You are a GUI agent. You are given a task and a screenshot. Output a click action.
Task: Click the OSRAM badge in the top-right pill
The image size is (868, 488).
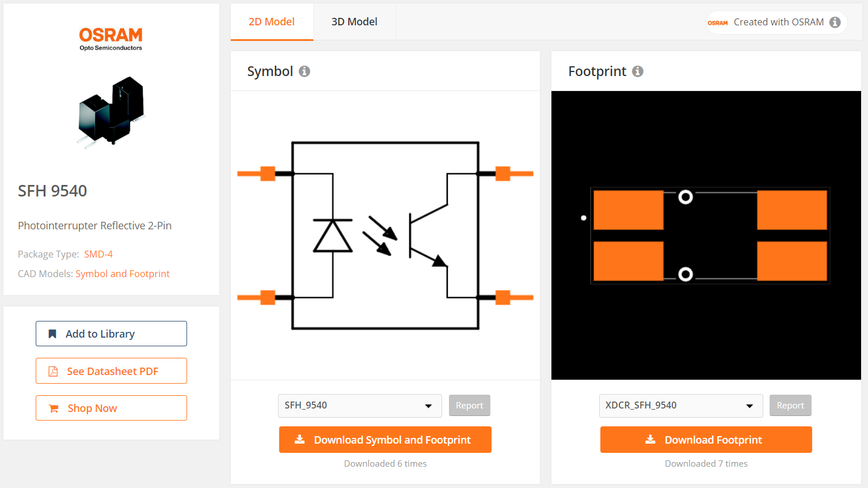(x=718, y=22)
